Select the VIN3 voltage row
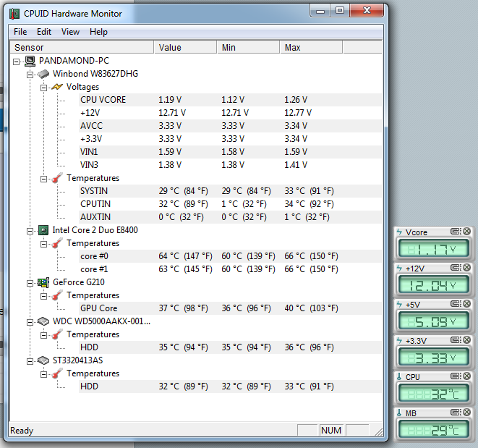Image resolution: width=478 pixels, height=448 pixels. click(230, 165)
